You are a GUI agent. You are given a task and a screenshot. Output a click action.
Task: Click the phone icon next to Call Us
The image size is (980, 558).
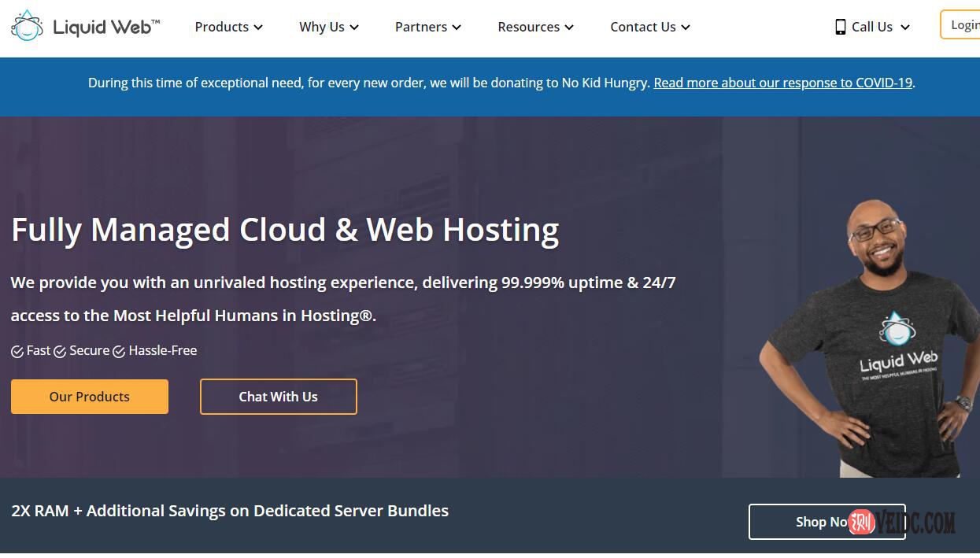[839, 26]
